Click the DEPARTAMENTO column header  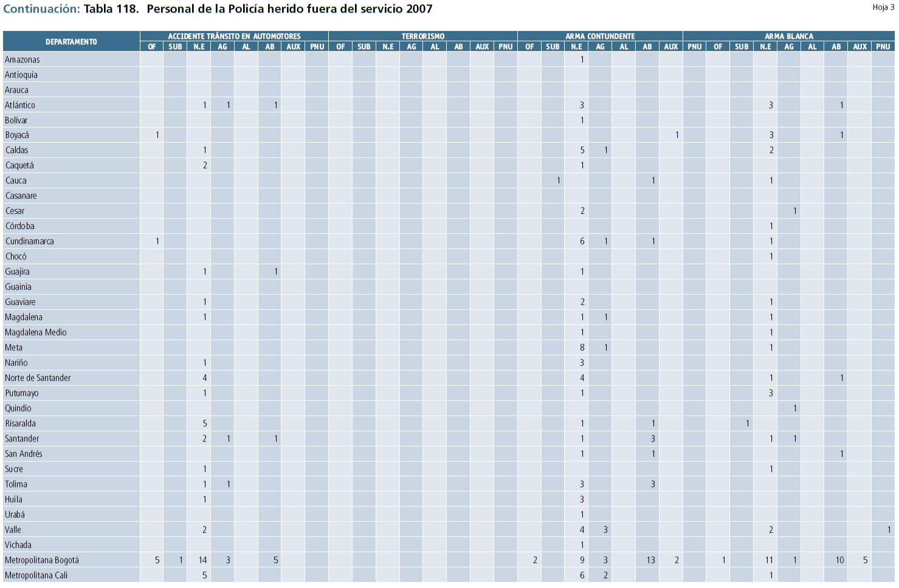tap(71, 41)
